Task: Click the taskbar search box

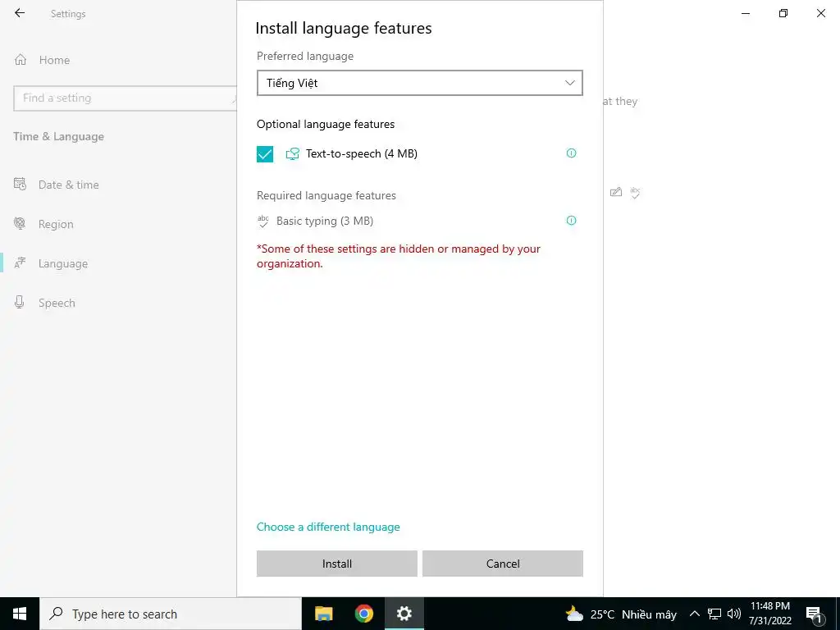Action: tap(171, 614)
